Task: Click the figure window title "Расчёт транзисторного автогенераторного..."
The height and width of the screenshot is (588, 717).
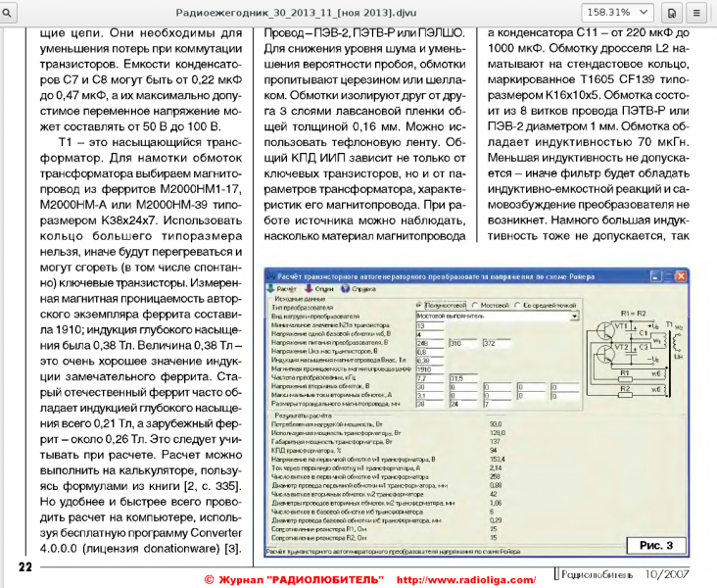Action: pos(436,276)
